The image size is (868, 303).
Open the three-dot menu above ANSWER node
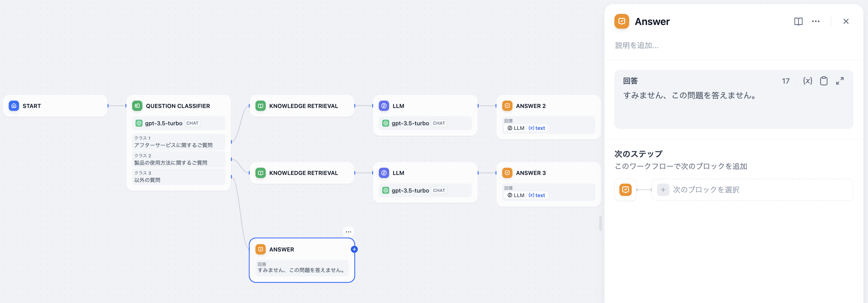point(348,232)
